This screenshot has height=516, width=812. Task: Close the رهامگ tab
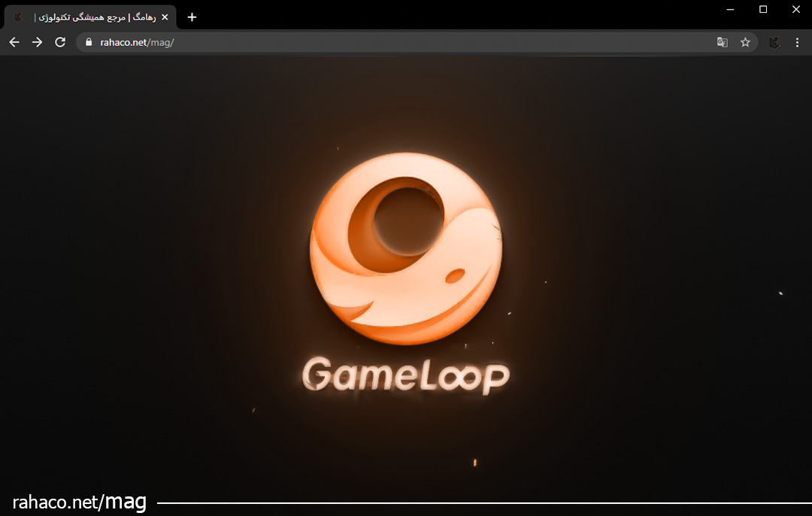click(165, 17)
